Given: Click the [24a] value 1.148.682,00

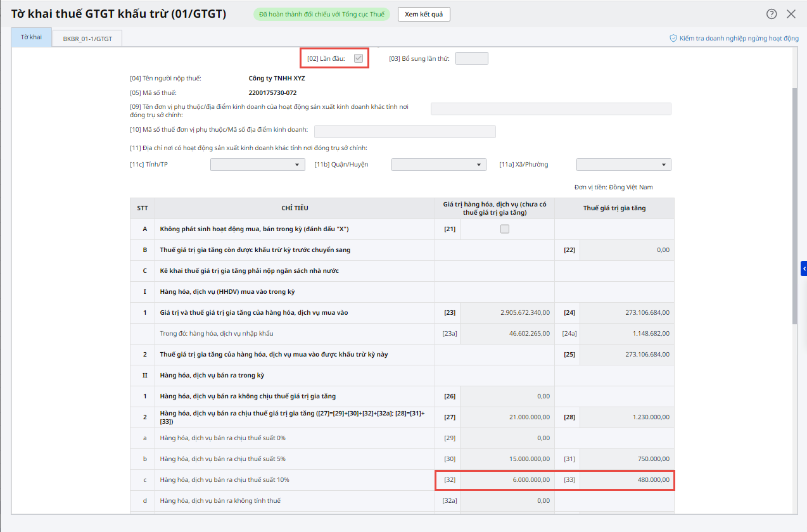Looking at the screenshot, I should tap(627, 334).
